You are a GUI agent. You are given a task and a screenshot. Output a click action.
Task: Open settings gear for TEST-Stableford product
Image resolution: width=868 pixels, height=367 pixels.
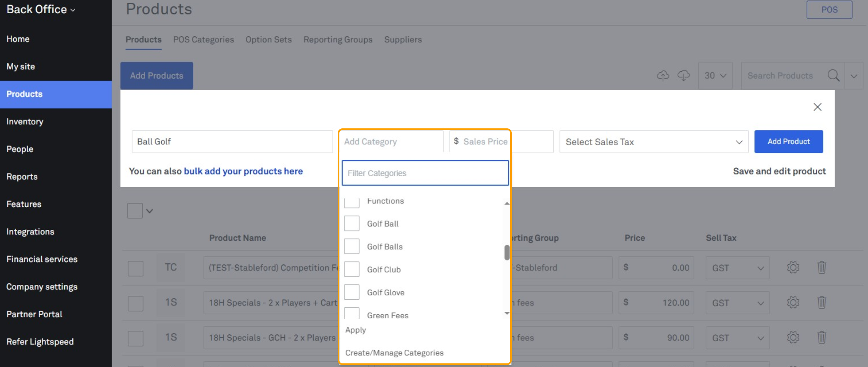(x=793, y=268)
